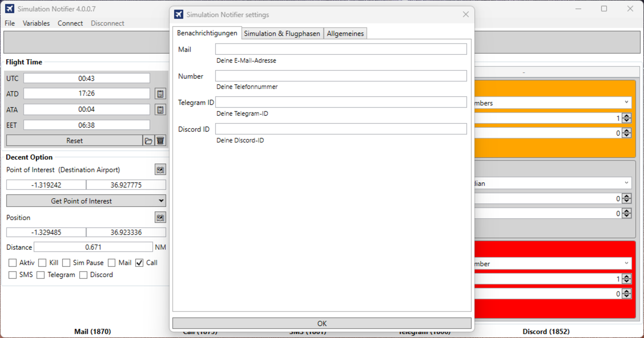Viewport: 644px width, 338px height.
Task: Close the Simulation Notifier settings dialog
Action: (466, 14)
